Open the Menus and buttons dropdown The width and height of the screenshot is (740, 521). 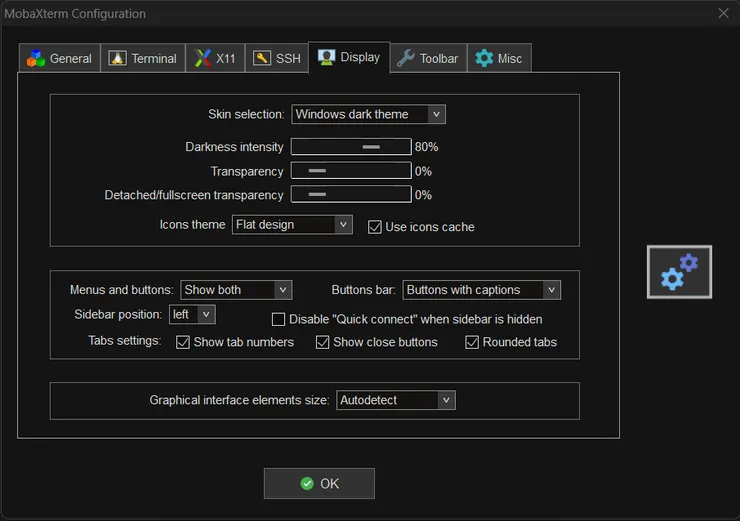coord(236,290)
